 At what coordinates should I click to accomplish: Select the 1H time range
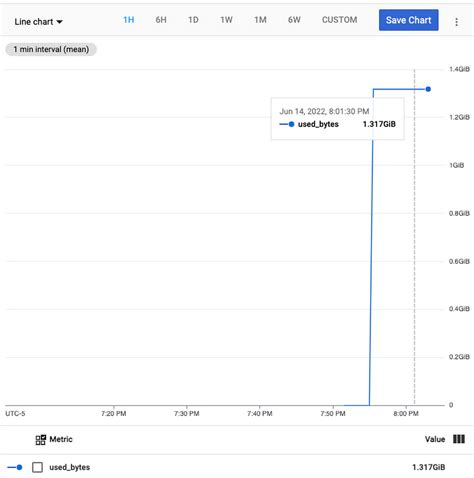point(129,20)
